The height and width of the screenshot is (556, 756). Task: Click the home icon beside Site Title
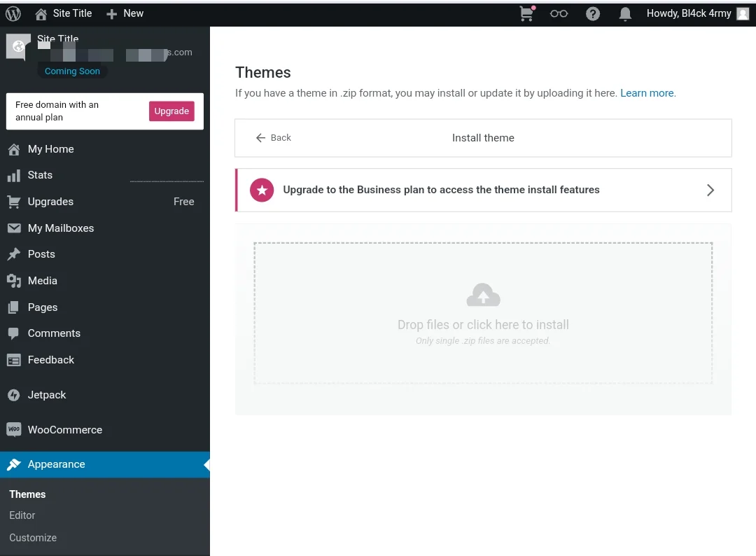pos(41,14)
